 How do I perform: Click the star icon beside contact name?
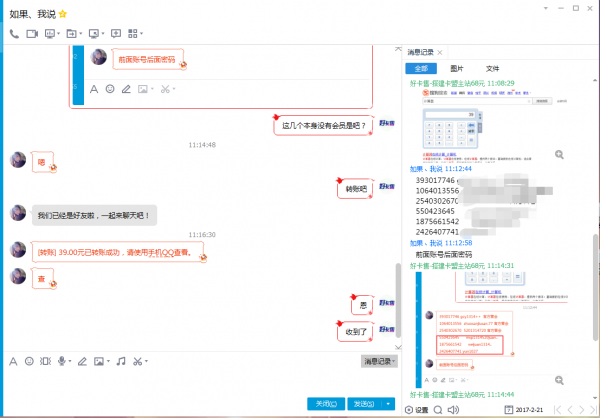click(62, 11)
